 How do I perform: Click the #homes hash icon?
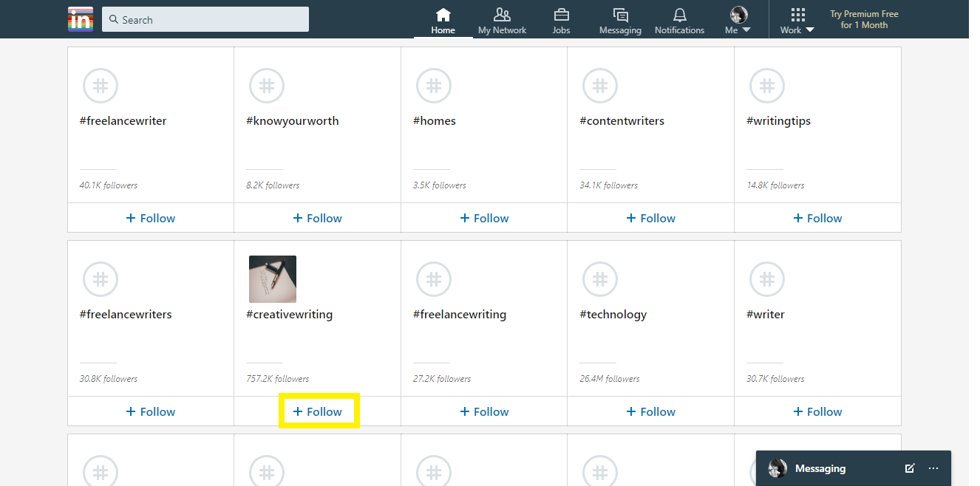click(434, 86)
